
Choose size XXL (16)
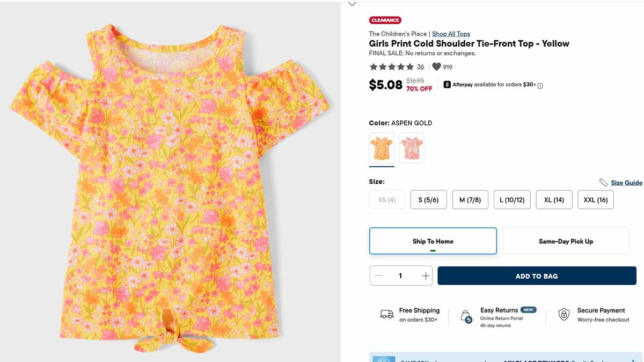point(596,200)
